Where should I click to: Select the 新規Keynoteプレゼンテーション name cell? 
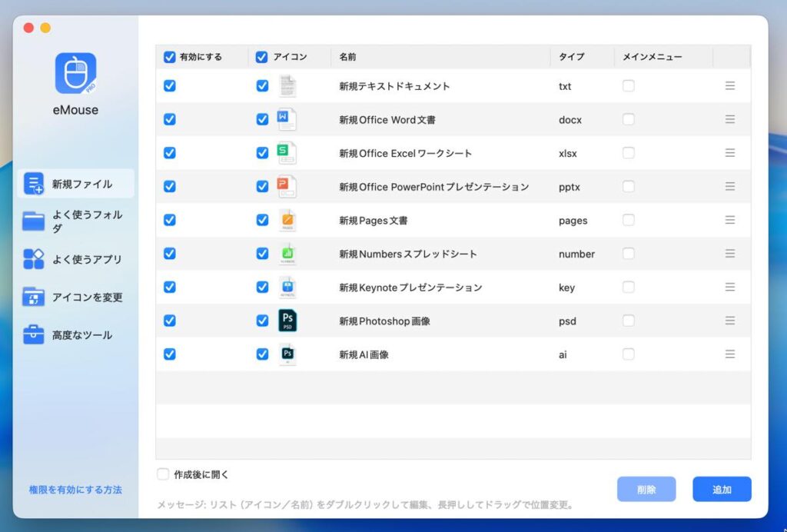(410, 288)
